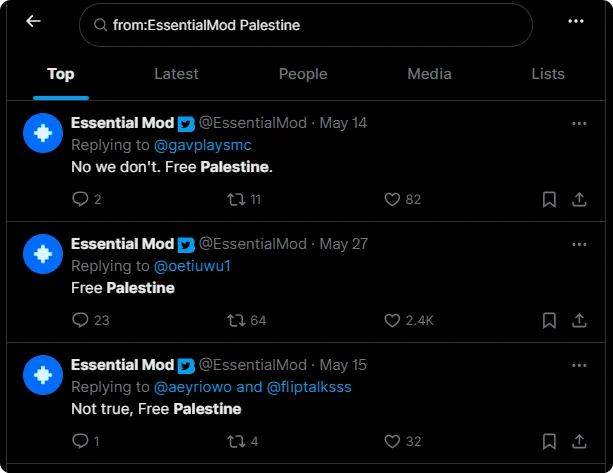This screenshot has height=473, width=613.
Task: Open the Media tab
Action: point(429,74)
